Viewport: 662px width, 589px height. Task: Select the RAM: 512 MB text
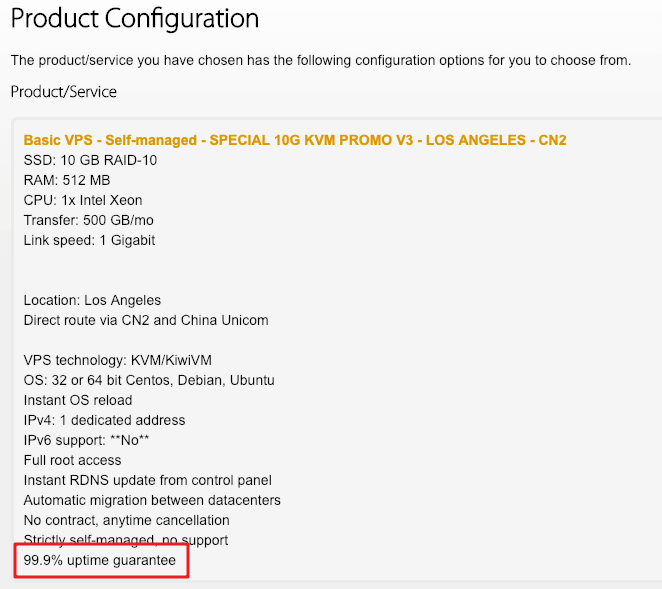pos(67,180)
